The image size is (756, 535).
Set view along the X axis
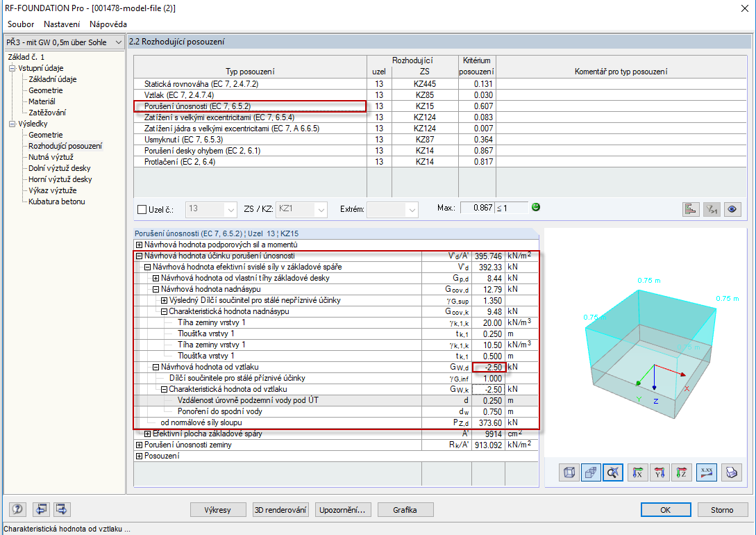coord(638,472)
